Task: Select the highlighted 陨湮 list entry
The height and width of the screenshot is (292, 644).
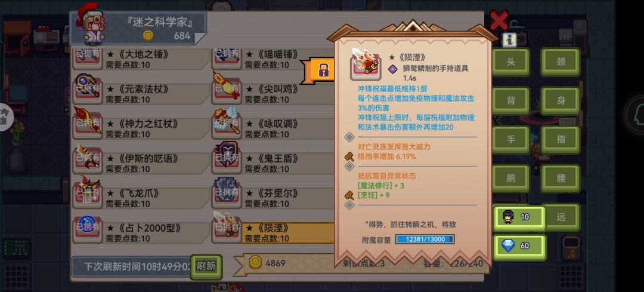Action: tap(287, 233)
